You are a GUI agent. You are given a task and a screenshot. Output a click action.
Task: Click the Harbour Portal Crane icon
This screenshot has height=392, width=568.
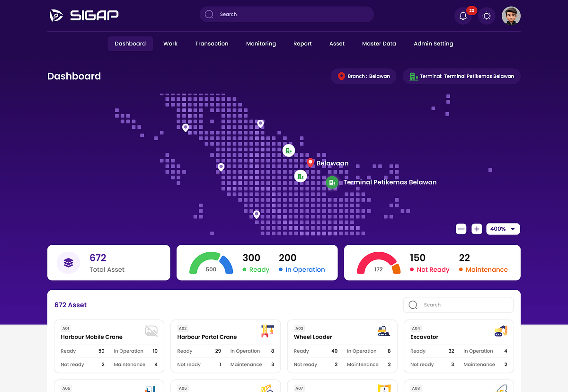267,331
